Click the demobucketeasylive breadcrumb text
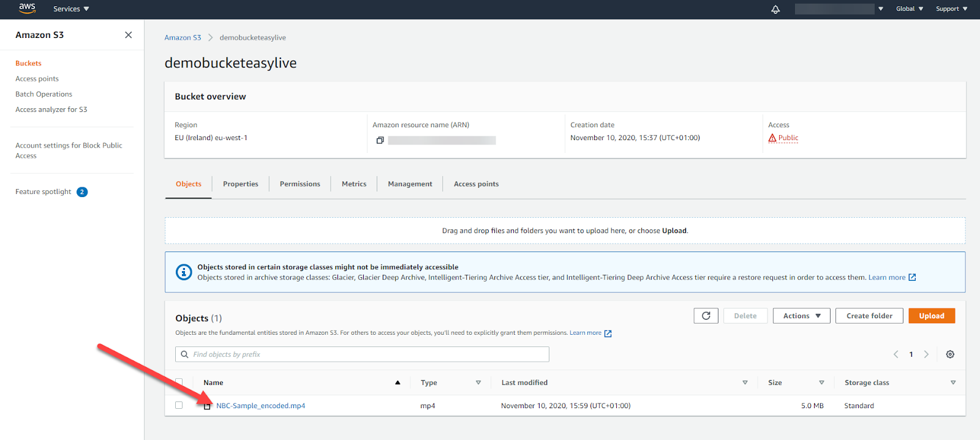 point(252,38)
